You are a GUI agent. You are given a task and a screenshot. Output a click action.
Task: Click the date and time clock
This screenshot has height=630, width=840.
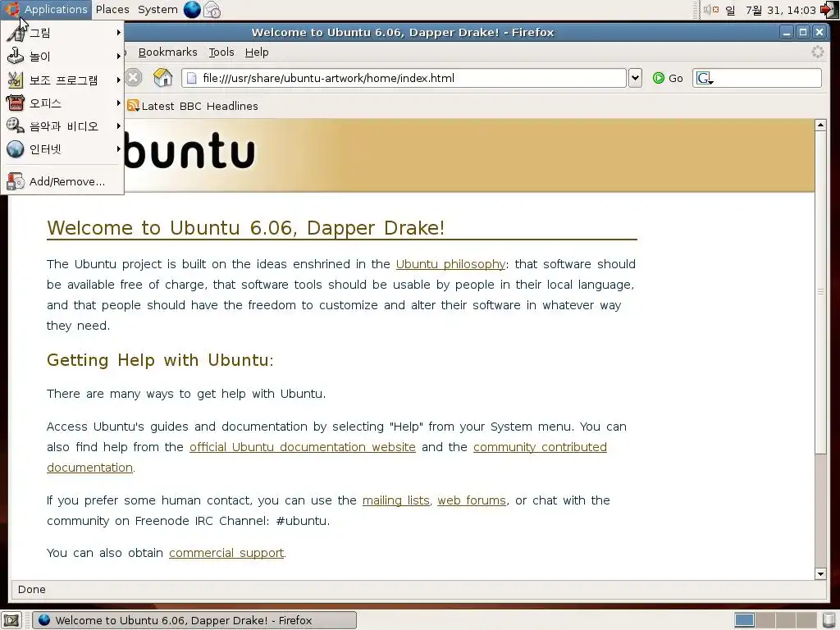click(x=770, y=10)
